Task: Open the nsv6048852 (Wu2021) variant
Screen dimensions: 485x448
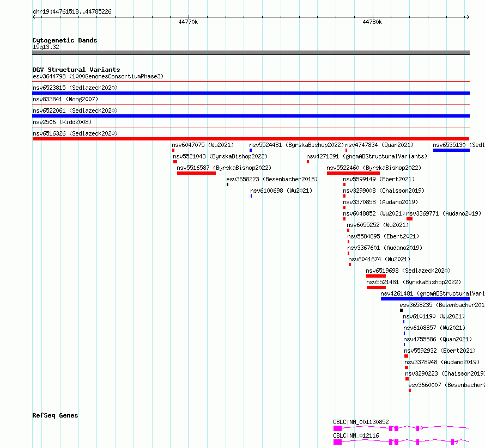Action: (x=374, y=213)
